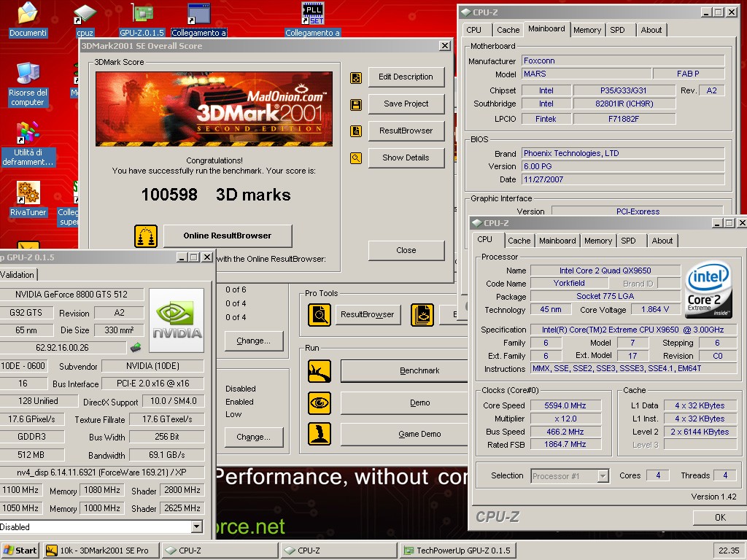Click the 3DMark2001 Second Edition banner image
Image resolution: width=747 pixels, height=560 pixels.
[214, 109]
